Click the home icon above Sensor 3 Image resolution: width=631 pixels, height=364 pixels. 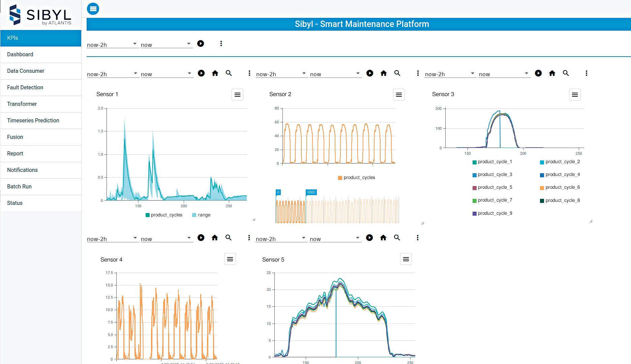coord(552,73)
